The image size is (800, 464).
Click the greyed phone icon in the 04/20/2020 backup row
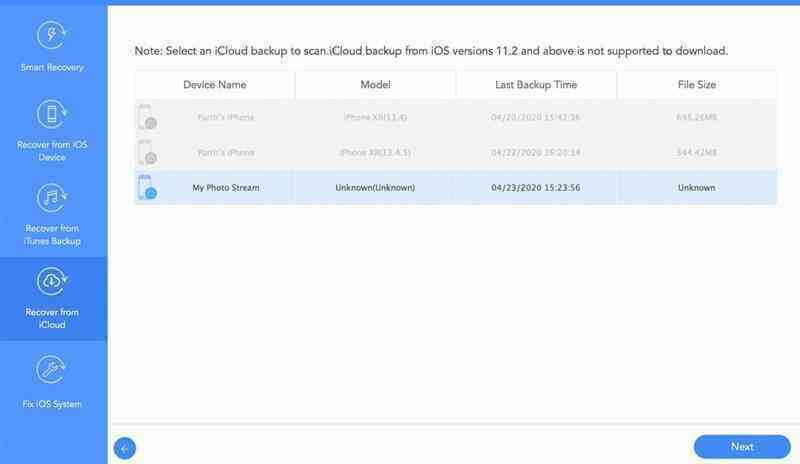pos(146,117)
